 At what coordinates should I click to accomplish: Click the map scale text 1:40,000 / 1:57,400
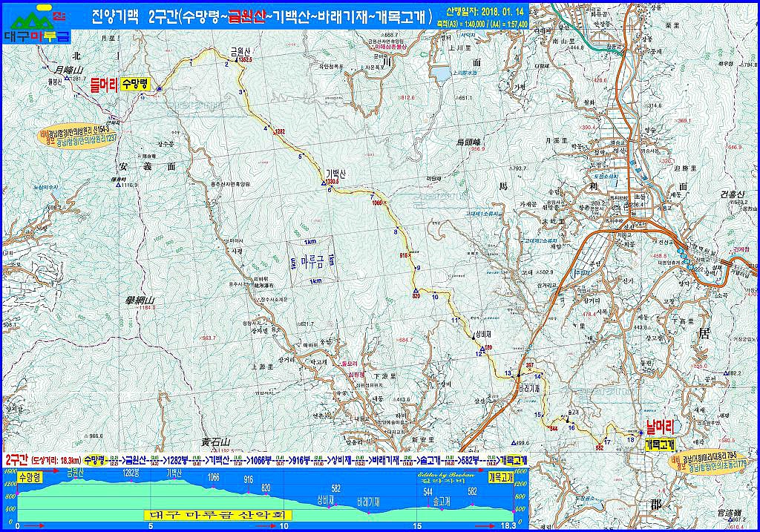482,24
